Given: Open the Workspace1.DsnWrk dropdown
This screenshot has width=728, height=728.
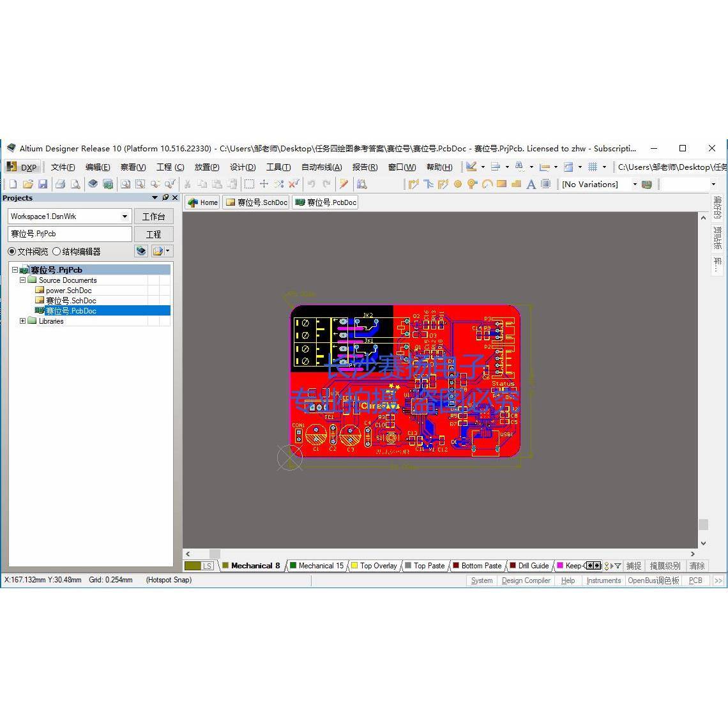Looking at the screenshot, I should tap(125, 216).
